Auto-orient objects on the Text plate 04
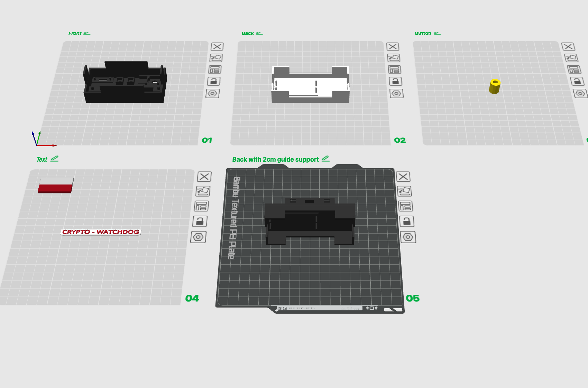The image size is (588, 388). [x=203, y=191]
